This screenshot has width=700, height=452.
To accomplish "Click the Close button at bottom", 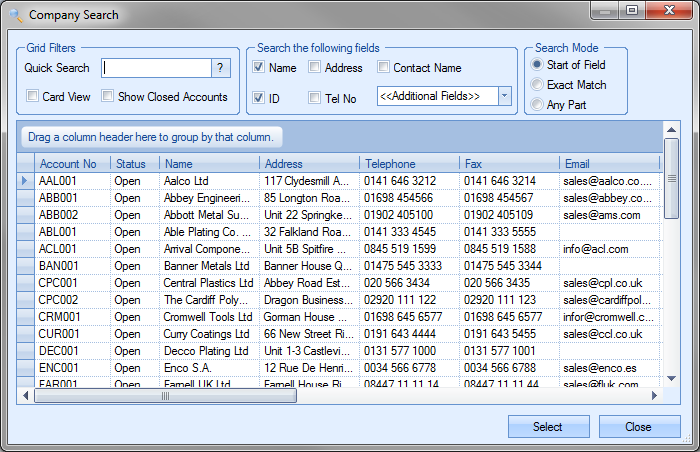I will click(638, 427).
